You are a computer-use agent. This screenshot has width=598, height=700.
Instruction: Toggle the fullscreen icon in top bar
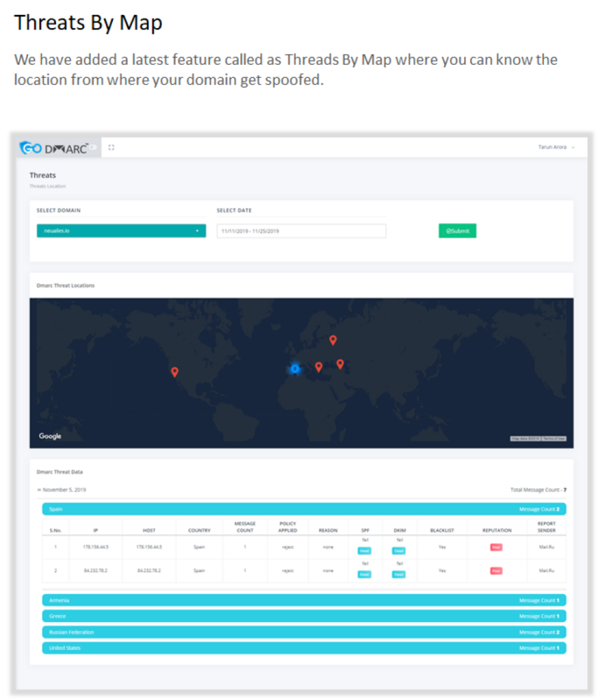point(111,148)
